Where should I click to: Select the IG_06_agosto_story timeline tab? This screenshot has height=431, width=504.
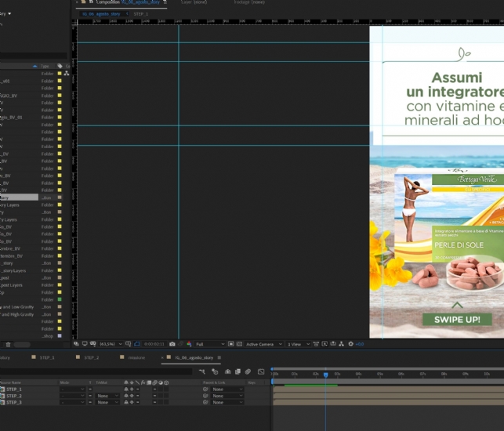click(x=194, y=357)
